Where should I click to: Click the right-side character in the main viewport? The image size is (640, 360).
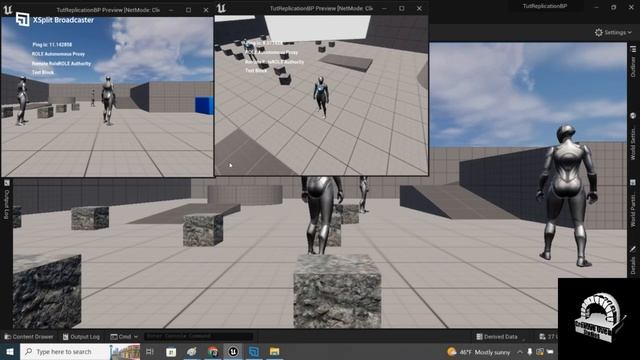pos(568,196)
